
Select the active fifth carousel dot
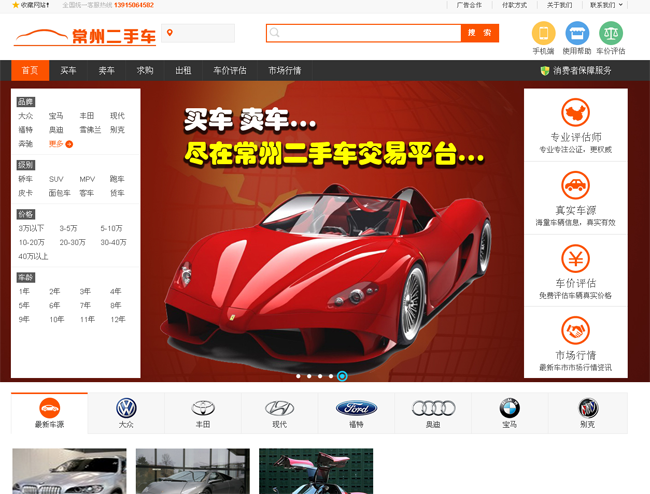pos(342,376)
